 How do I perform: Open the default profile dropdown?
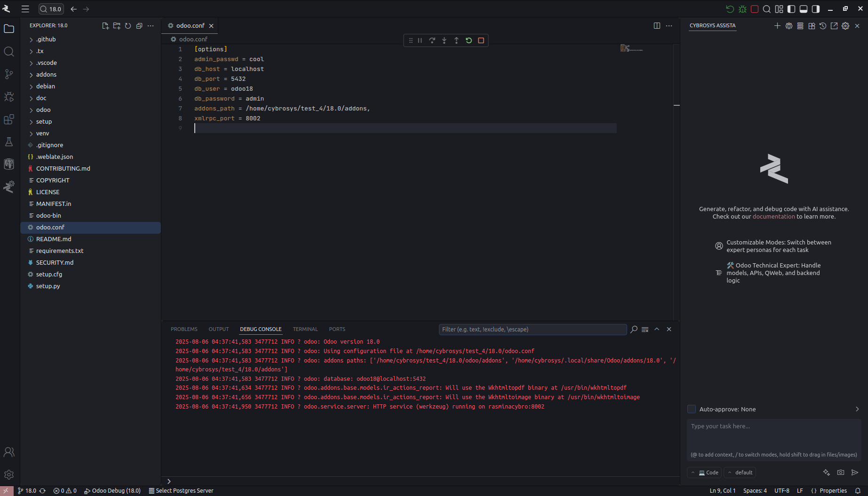click(x=740, y=472)
